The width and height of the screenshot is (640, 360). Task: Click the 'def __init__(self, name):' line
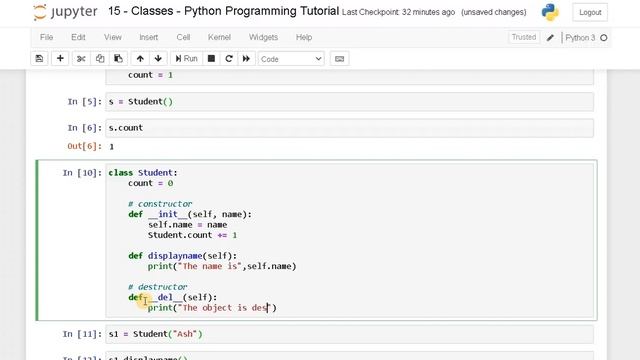pyautogui.click(x=190, y=214)
